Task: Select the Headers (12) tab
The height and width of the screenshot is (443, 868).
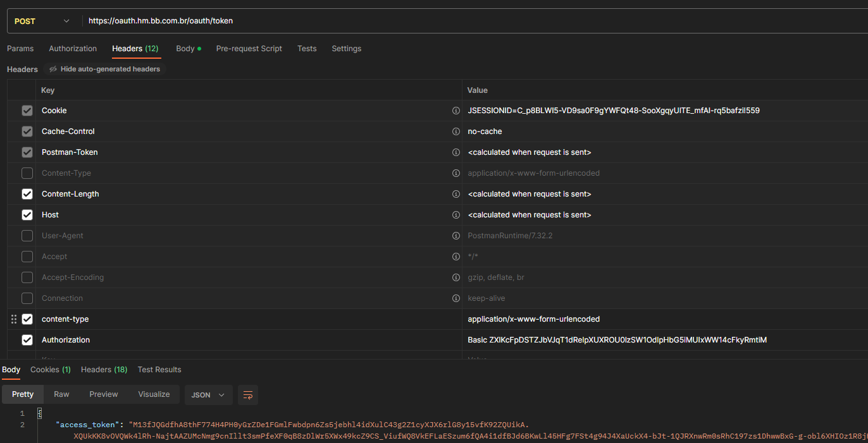Action: [135, 49]
